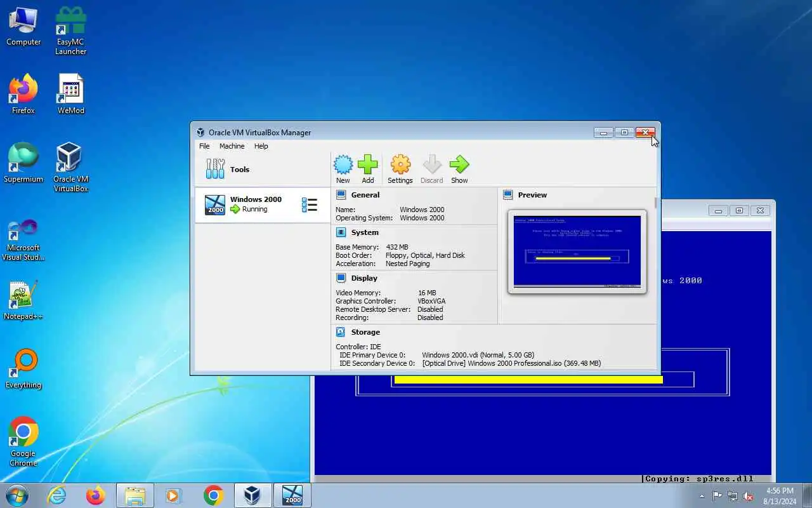This screenshot has width=812, height=508.
Task: Click the System section header icon
Action: coord(341,232)
